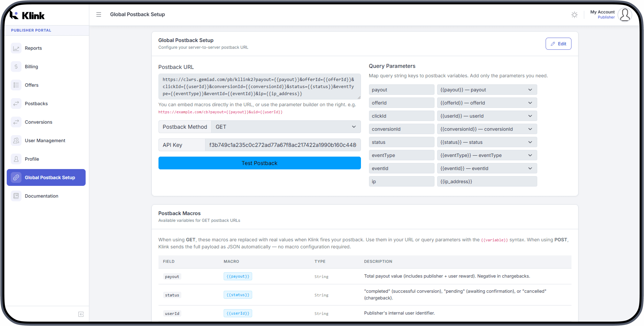Open the hamburger menu icon
The height and width of the screenshot is (326, 644).
click(x=99, y=14)
